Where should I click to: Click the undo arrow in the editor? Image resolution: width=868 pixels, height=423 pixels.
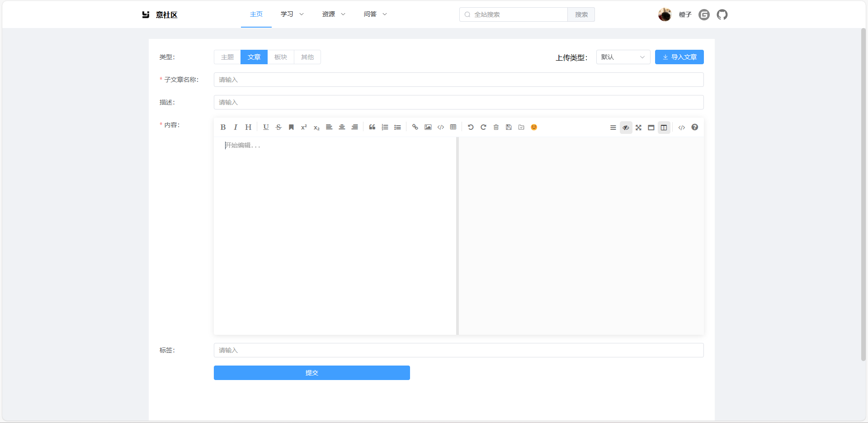coord(471,127)
